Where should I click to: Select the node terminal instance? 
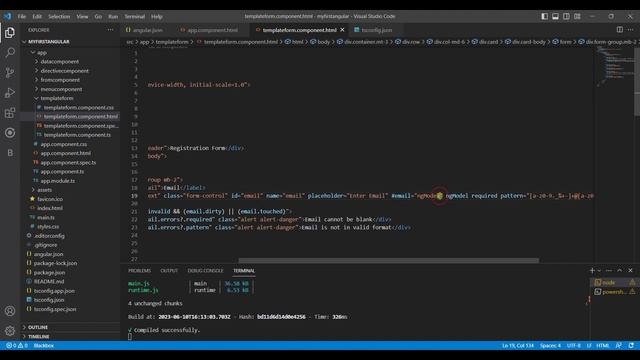pyautogui.click(x=614, y=282)
